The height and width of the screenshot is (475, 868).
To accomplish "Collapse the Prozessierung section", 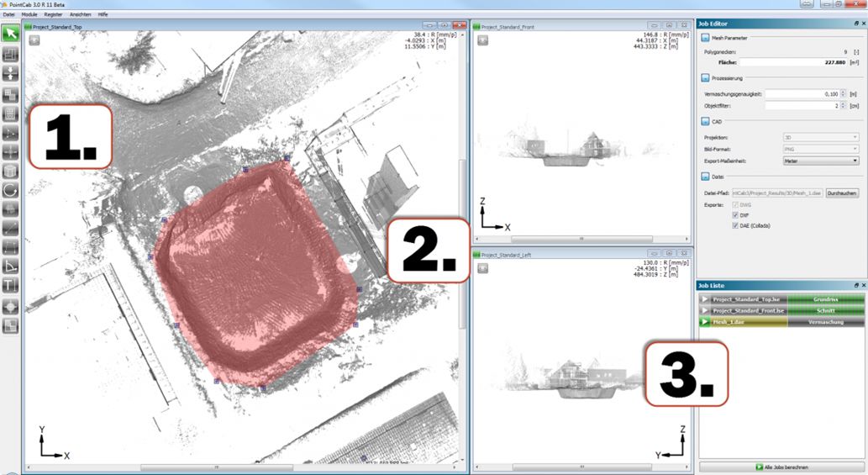I will coord(705,77).
